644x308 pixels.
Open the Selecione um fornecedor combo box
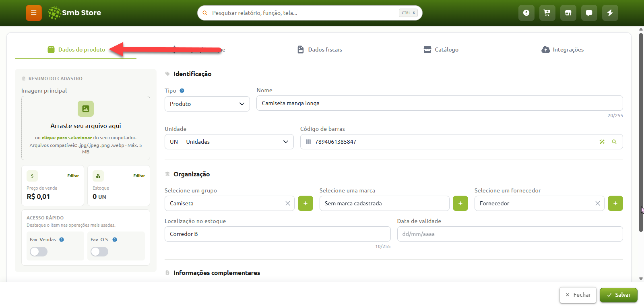click(539, 203)
